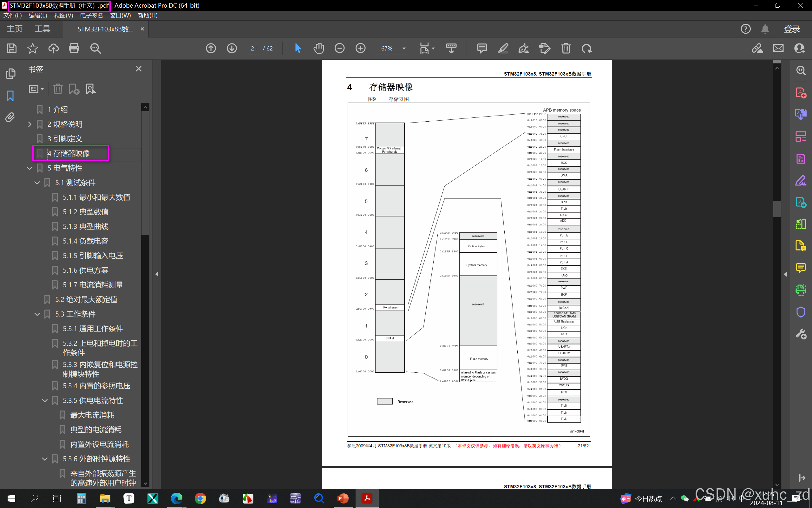This screenshot has width=812, height=508.
Task: Zoom in with the plus icon
Action: [x=361, y=48]
